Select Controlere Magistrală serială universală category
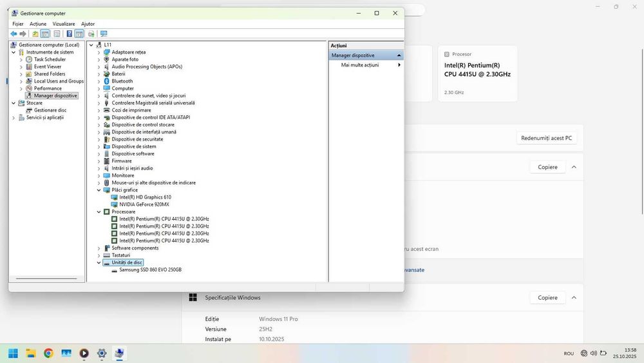 [153, 103]
